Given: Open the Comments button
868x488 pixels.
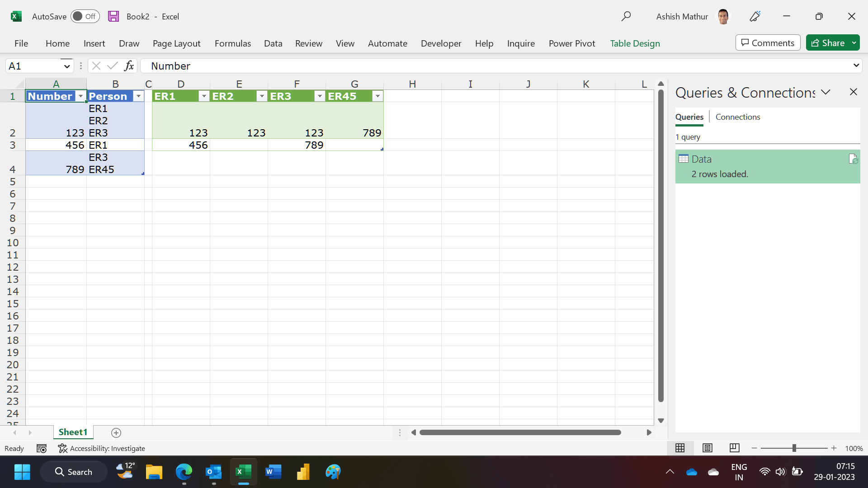Looking at the screenshot, I should click(x=768, y=43).
